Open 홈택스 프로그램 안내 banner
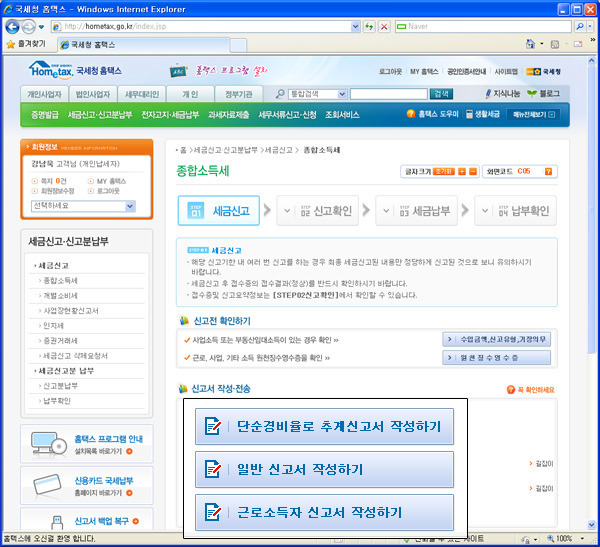Screen dimensions: 600x547 pyautogui.click(x=87, y=444)
